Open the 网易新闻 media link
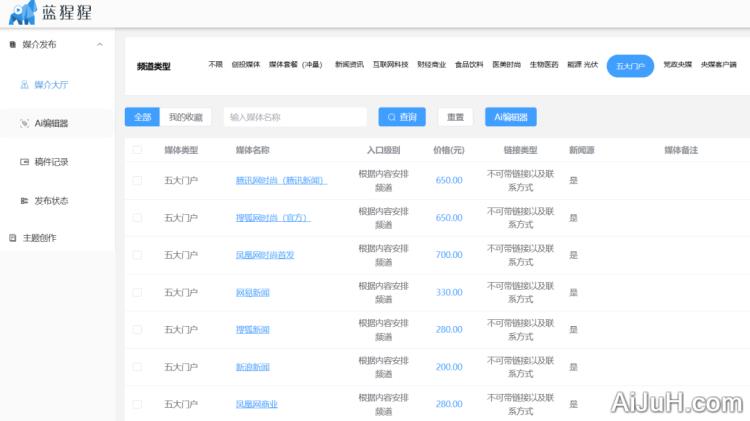The height and width of the screenshot is (421, 750). click(x=253, y=292)
